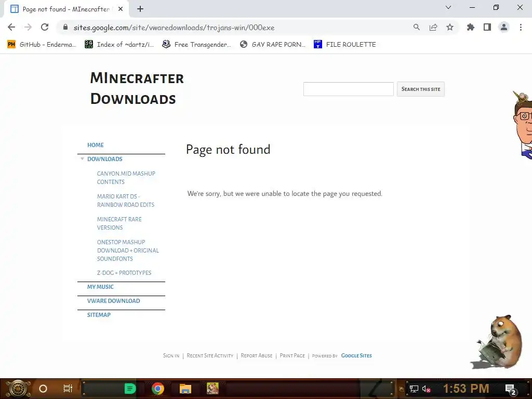Open a new browser tab
Screen dimensions: 532x399
point(140,9)
